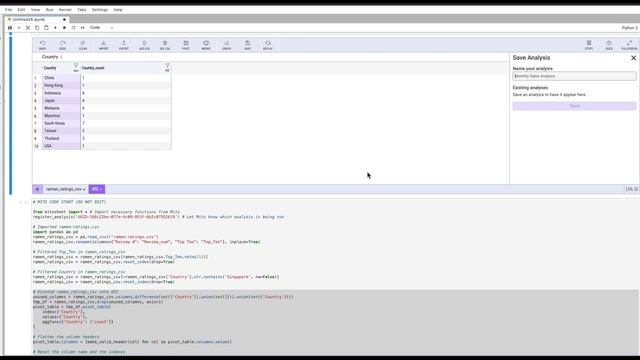
Task: Add a new sheet with the plus button
Action: (37, 189)
